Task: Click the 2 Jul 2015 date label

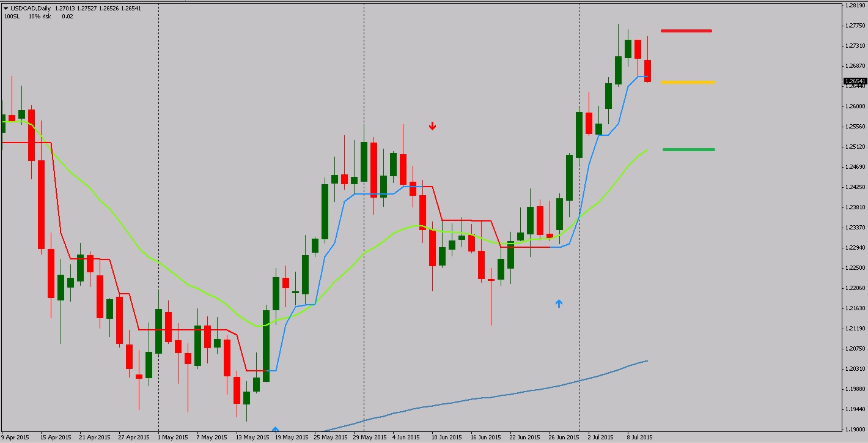Action: pos(601,437)
